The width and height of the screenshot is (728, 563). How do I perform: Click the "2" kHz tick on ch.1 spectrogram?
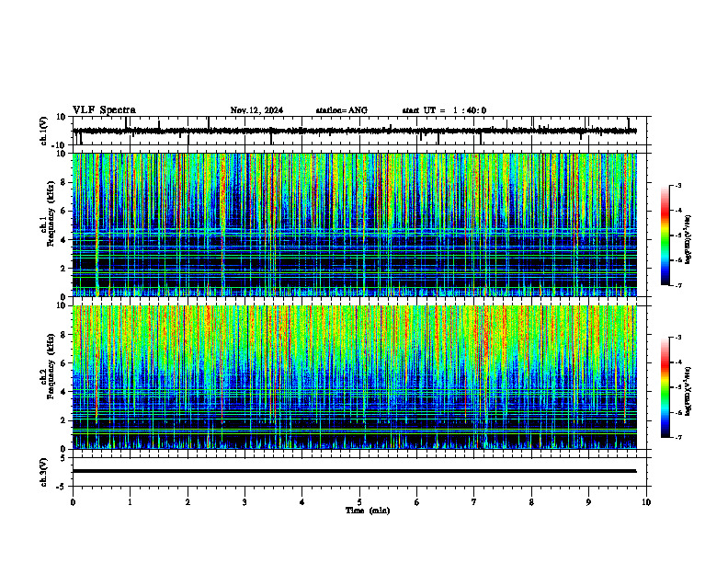63,269
